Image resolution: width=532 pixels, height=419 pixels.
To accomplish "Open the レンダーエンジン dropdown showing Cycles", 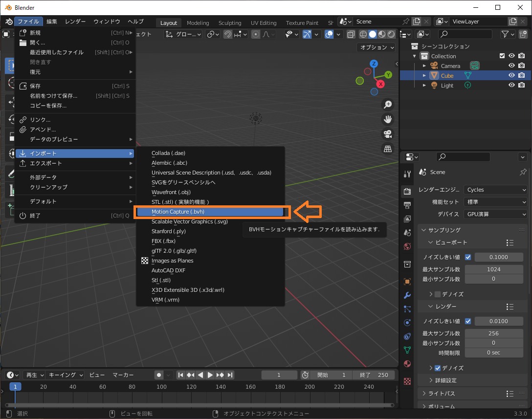I will [x=495, y=190].
